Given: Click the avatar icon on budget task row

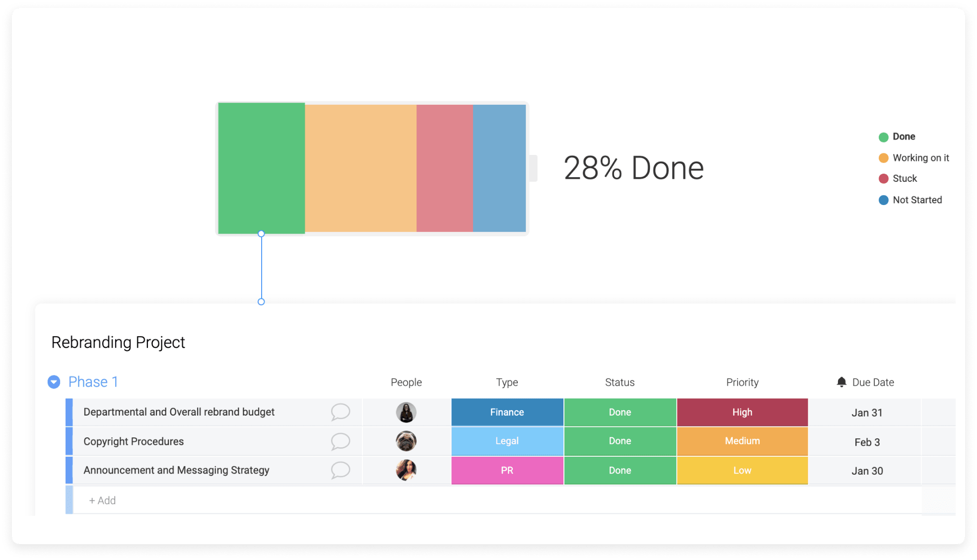Looking at the screenshot, I should (x=407, y=412).
